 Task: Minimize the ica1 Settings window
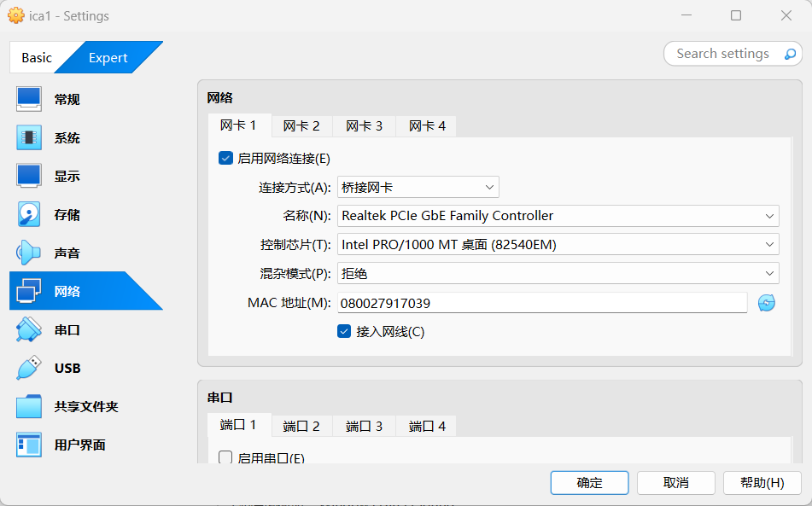pos(686,15)
